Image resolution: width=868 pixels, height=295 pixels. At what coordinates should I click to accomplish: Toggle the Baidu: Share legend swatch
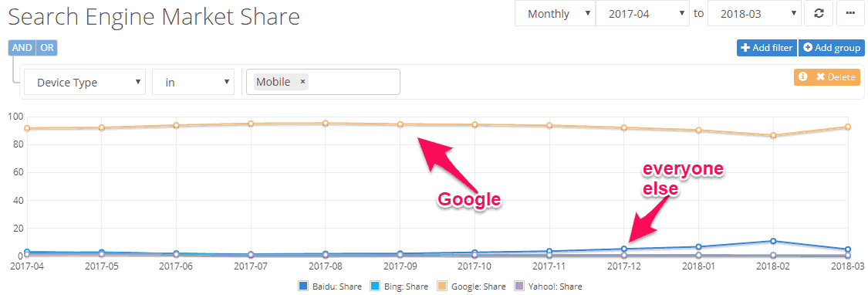coord(302,287)
